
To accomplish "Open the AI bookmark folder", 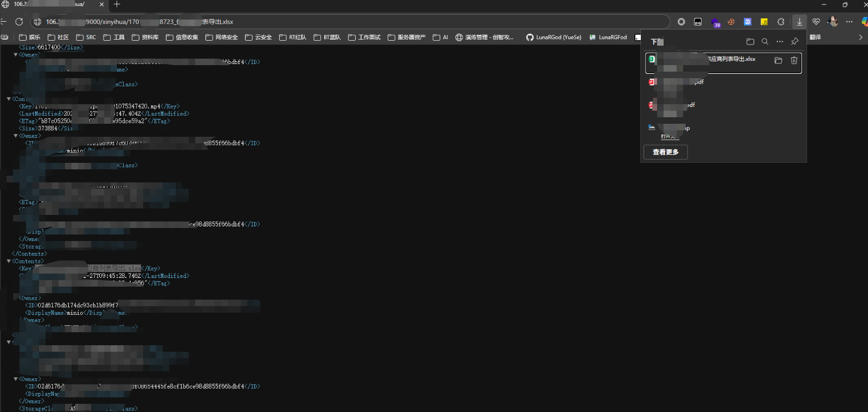I will tap(441, 37).
